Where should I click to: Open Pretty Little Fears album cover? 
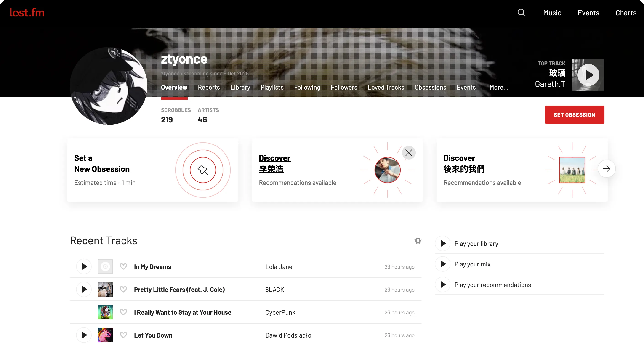[x=105, y=290]
